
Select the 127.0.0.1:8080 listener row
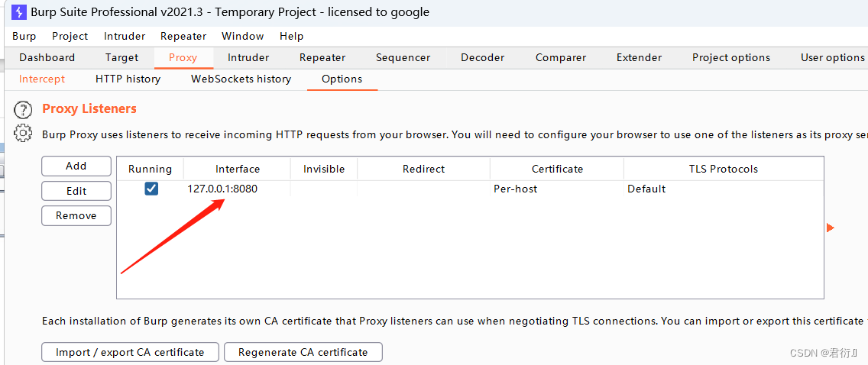click(x=469, y=189)
